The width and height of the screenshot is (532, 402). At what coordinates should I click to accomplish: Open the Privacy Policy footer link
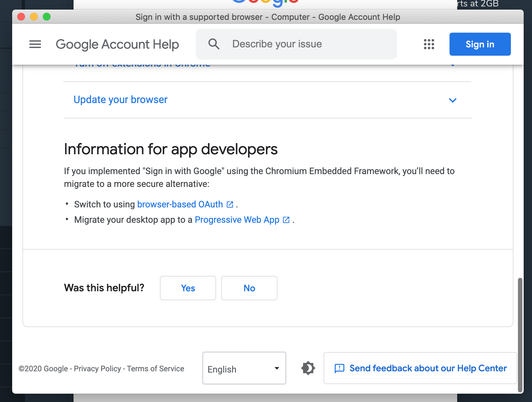[x=97, y=369]
